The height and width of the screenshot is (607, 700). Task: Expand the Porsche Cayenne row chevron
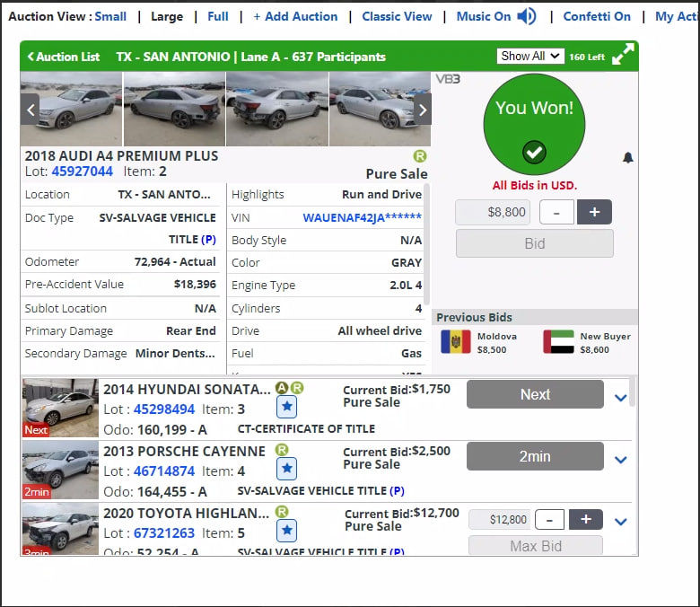tap(620, 459)
